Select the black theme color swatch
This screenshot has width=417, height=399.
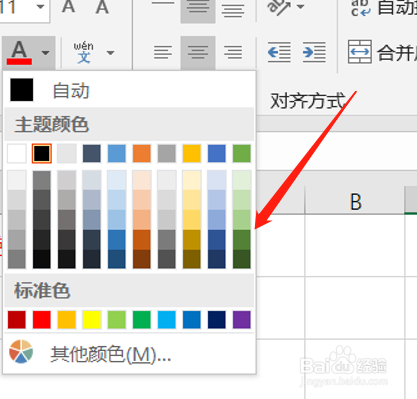(x=42, y=153)
